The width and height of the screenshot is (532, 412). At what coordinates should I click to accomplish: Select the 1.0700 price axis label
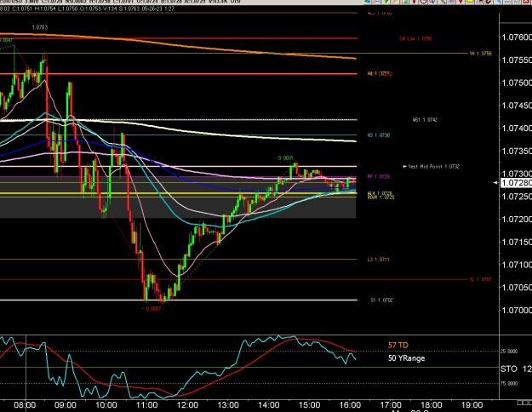[x=517, y=310]
